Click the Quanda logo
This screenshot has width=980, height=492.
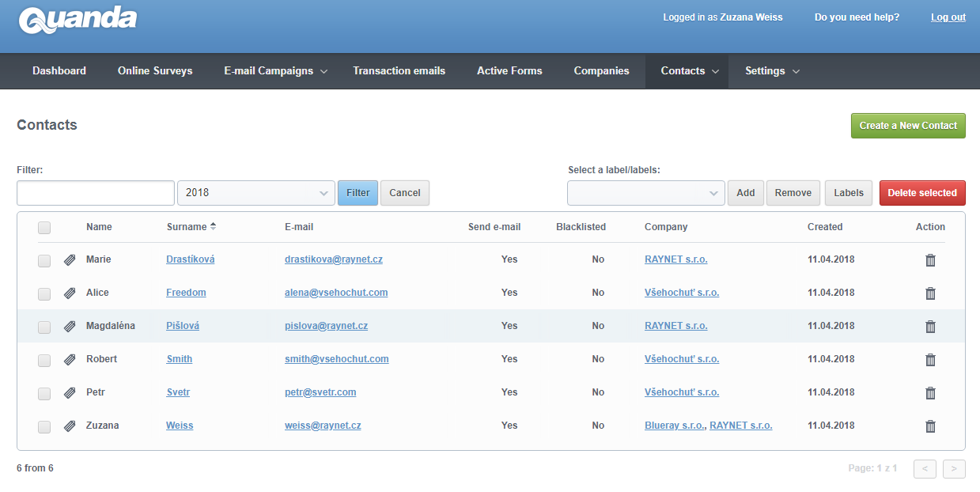point(78,21)
